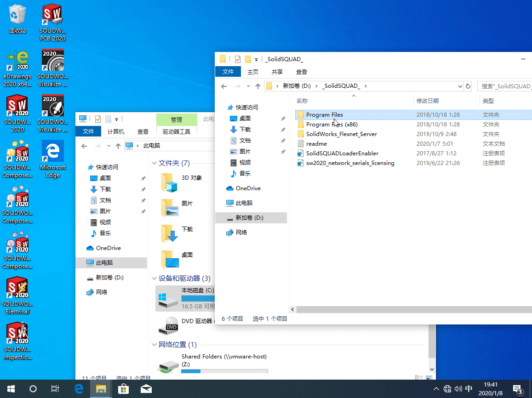Open recent locations dropdown in _SolidSQUAD_ window
The height and width of the screenshot is (398, 532).
pos(248,86)
